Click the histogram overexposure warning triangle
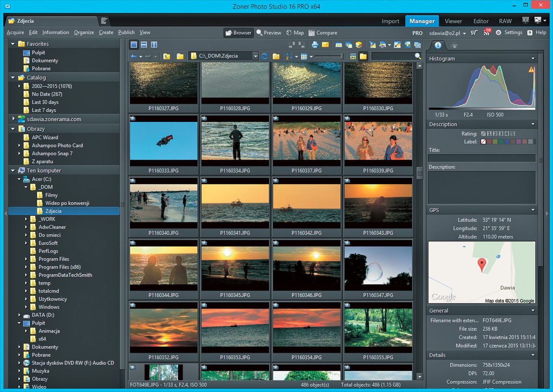Image resolution: width=553 pixels, height=392 pixels. (531, 70)
